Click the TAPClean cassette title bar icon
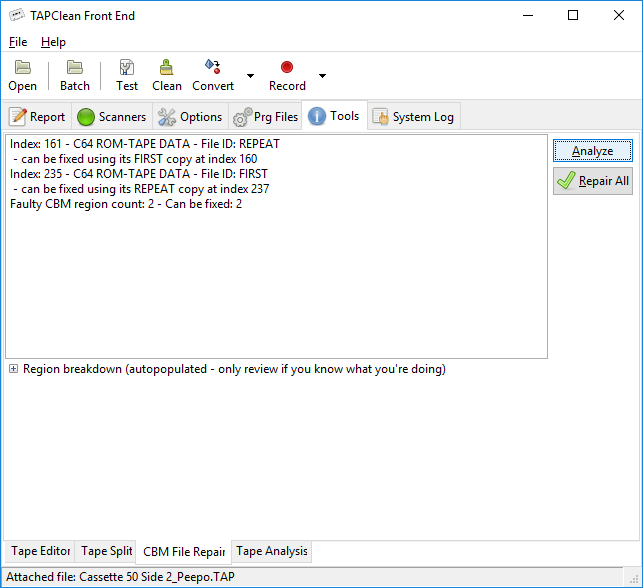Screen dimensions: 643x588 [16, 16]
